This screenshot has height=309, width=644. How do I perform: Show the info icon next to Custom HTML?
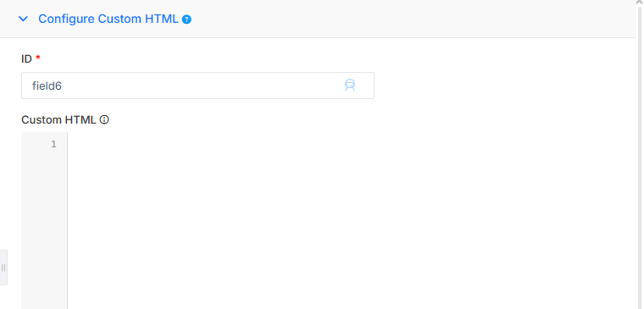pos(104,120)
